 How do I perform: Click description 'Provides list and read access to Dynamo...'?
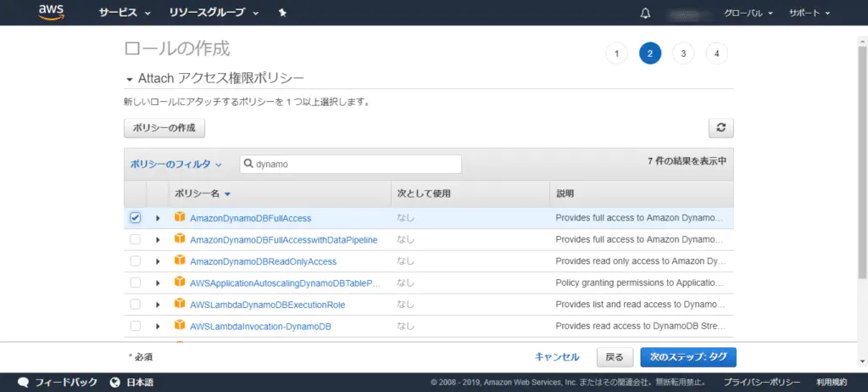tap(639, 305)
